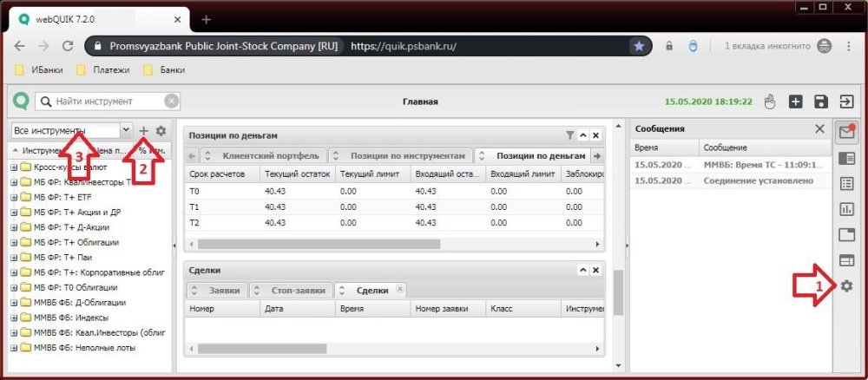Clear the instrument search field
This screenshot has width=868, height=380.
coord(171,102)
